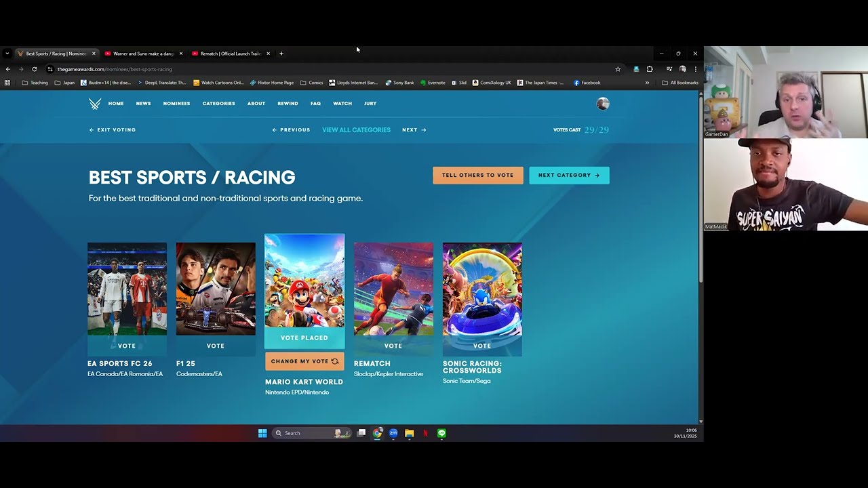The image size is (868, 488).
Task: Open the apps grid in bookmarks bar
Action: coord(7,83)
